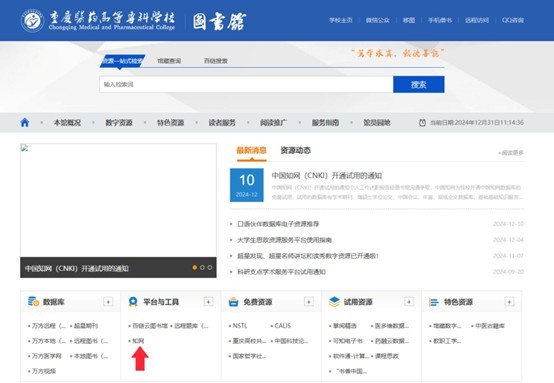Expand the 免费资源 panel plus button
Screen dimensions: 554x383
coord(308,301)
